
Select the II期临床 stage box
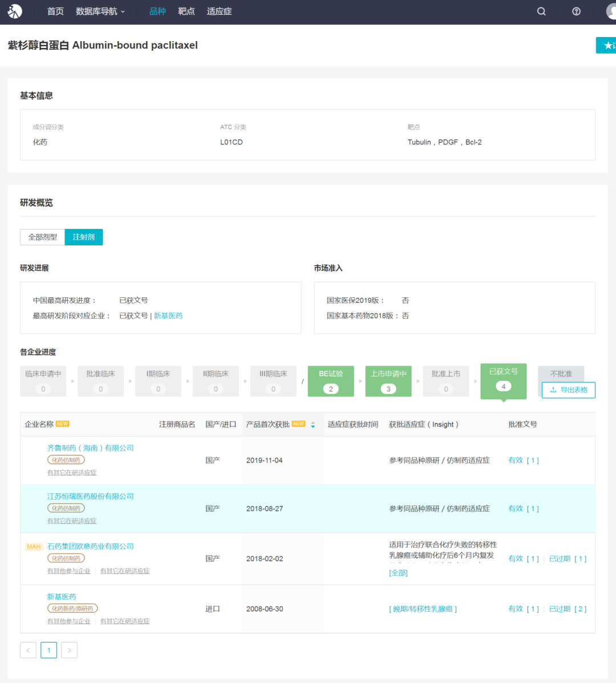[x=216, y=381]
